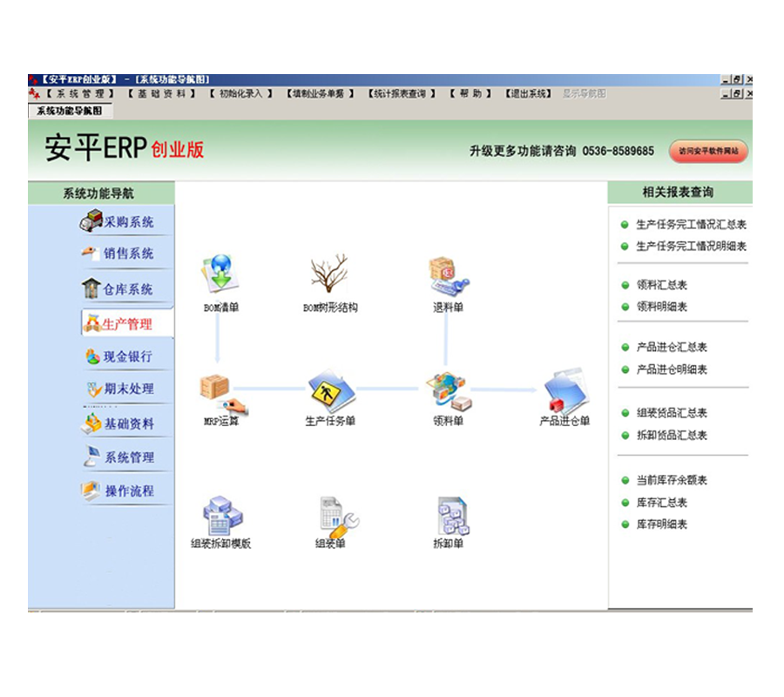Open the 生产任务单 icon

click(x=332, y=391)
